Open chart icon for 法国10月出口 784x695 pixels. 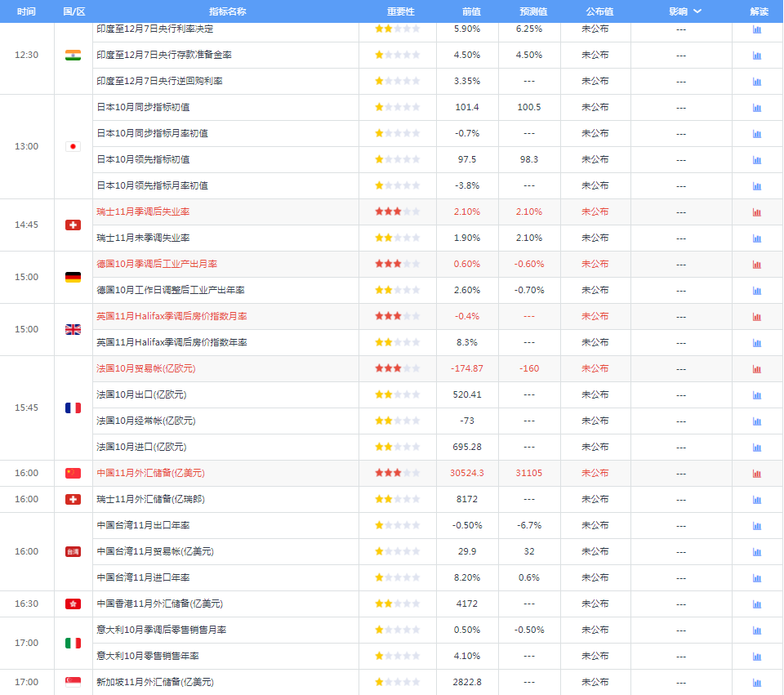(756, 395)
